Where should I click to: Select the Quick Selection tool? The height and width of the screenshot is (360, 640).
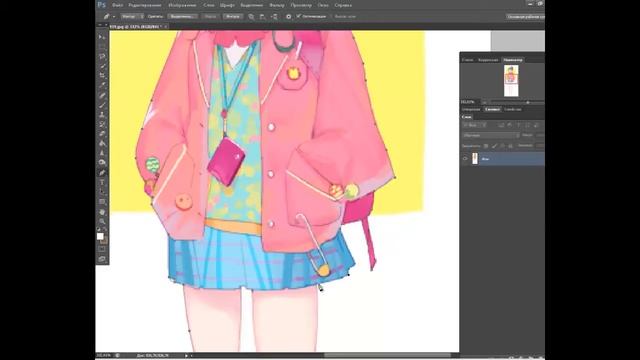pyautogui.click(x=102, y=66)
